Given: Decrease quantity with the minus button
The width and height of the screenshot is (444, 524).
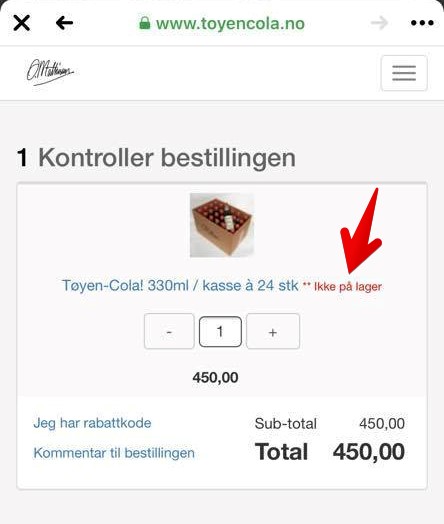Looking at the screenshot, I should click(x=169, y=331).
